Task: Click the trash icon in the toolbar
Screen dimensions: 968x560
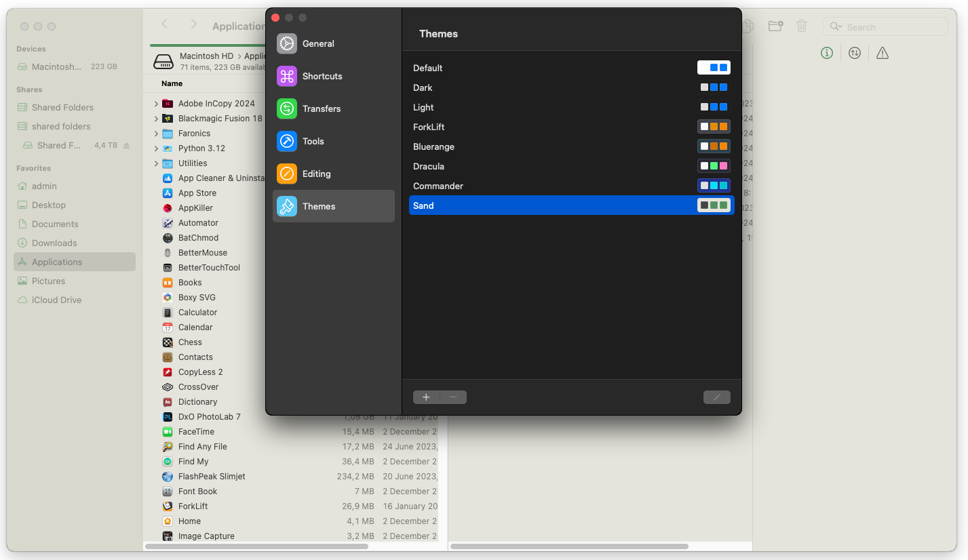Action: [802, 26]
